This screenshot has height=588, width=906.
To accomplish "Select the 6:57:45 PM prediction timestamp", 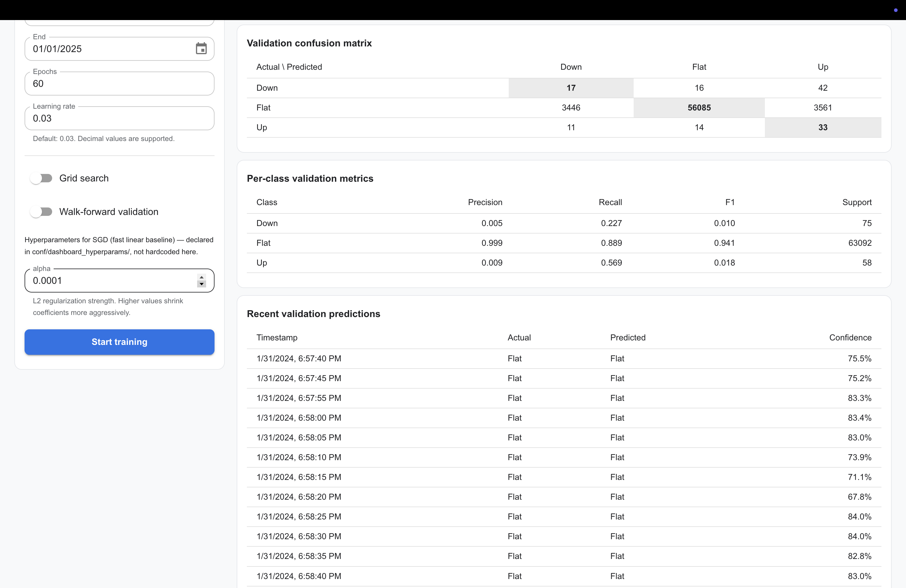I will 299,378.
